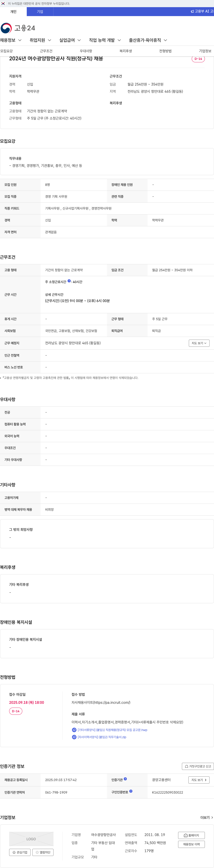Select the phone number 061-798-1909
Screen dimensions: 214x868
coord(56,792)
